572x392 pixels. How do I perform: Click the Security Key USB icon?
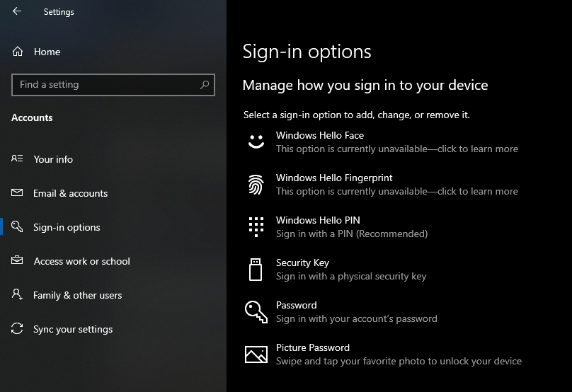click(x=256, y=270)
